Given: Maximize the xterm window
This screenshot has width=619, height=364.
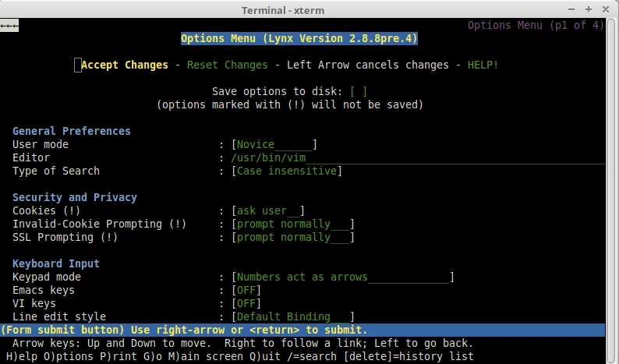Looking at the screenshot, I should tap(589, 9).
